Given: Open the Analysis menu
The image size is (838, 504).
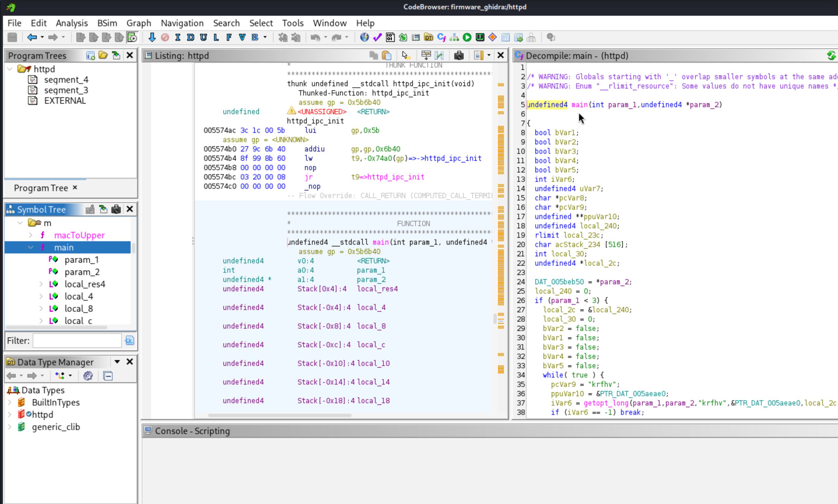Looking at the screenshot, I should coord(71,23).
